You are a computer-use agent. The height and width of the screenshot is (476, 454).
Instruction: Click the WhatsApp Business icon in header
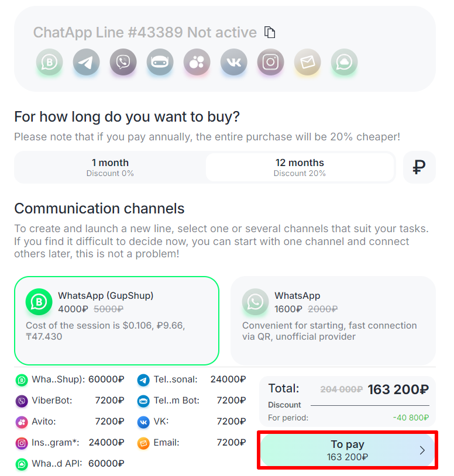point(50,63)
